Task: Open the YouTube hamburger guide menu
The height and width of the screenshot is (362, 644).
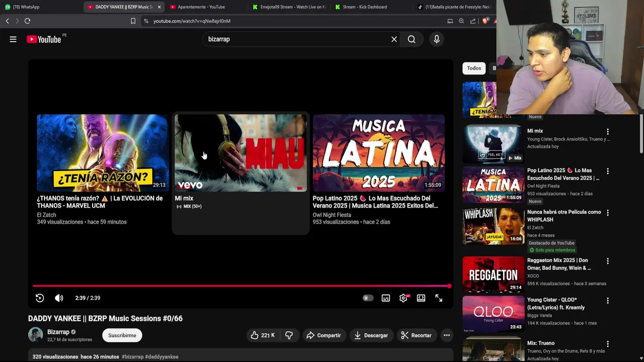Action: coord(13,39)
